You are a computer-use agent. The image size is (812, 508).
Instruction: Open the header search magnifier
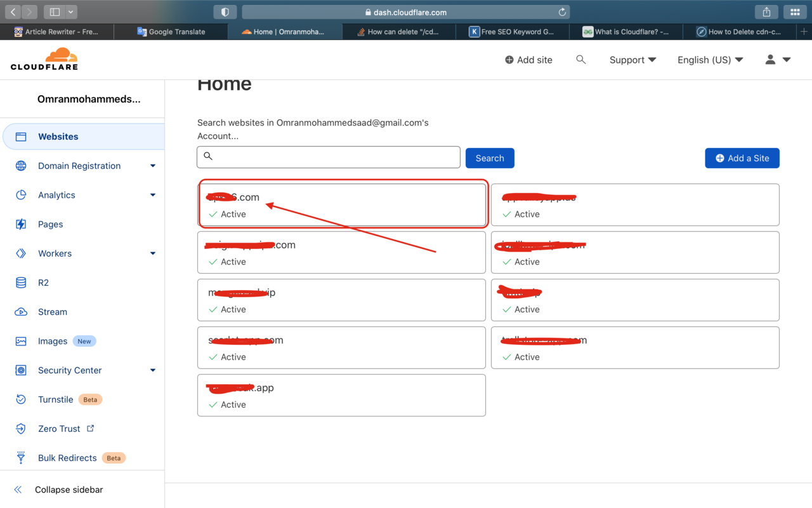point(580,60)
